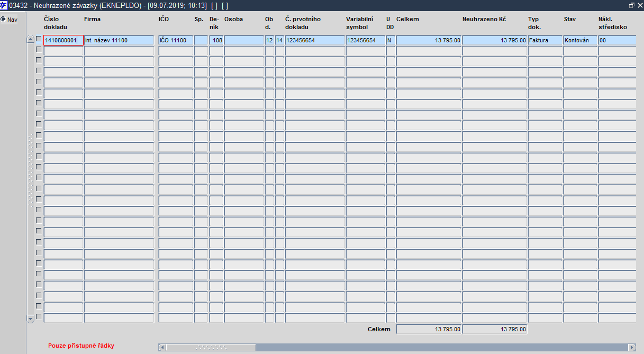Image resolution: width=644 pixels, height=354 pixels.
Task: Click the Pouze přístupné řádky label
Action: (x=81, y=346)
